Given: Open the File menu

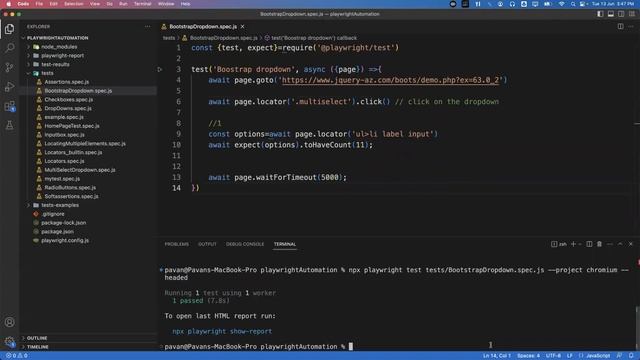Looking at the screenshot, I should (39, 4).
